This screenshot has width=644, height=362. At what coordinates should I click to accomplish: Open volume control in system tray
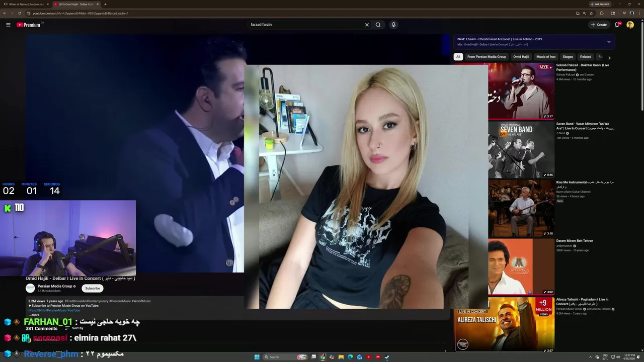point(618,357)
